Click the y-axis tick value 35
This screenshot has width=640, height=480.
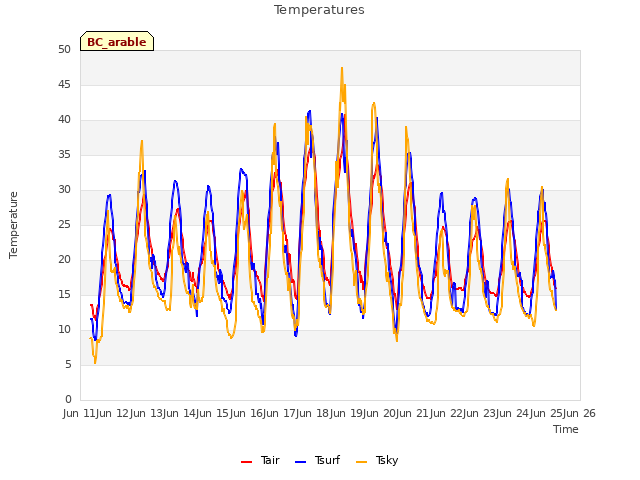tap(64, 154)
